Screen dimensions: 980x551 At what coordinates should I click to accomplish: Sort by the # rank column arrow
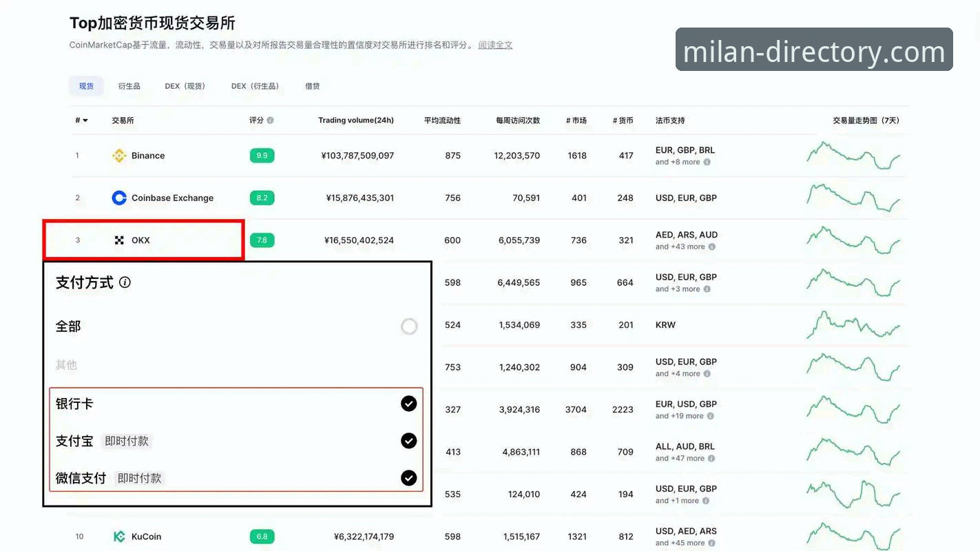pyautogui.click(x=85, y=121)
